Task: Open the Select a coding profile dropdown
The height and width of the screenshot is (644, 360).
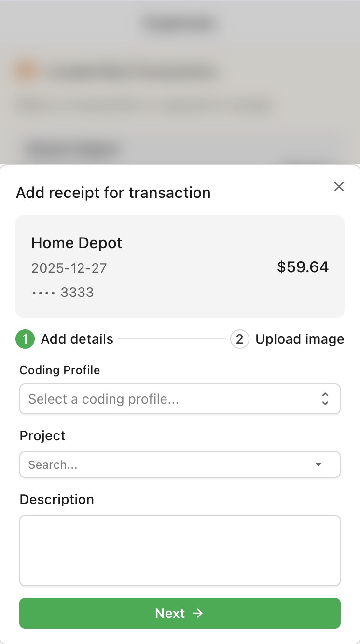Action: (180, 399)
